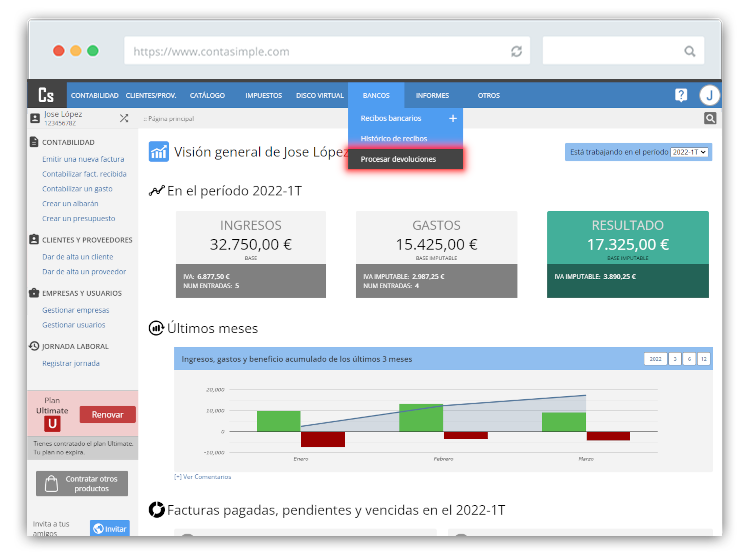Open the OTROS top menu

click(488, 95)
